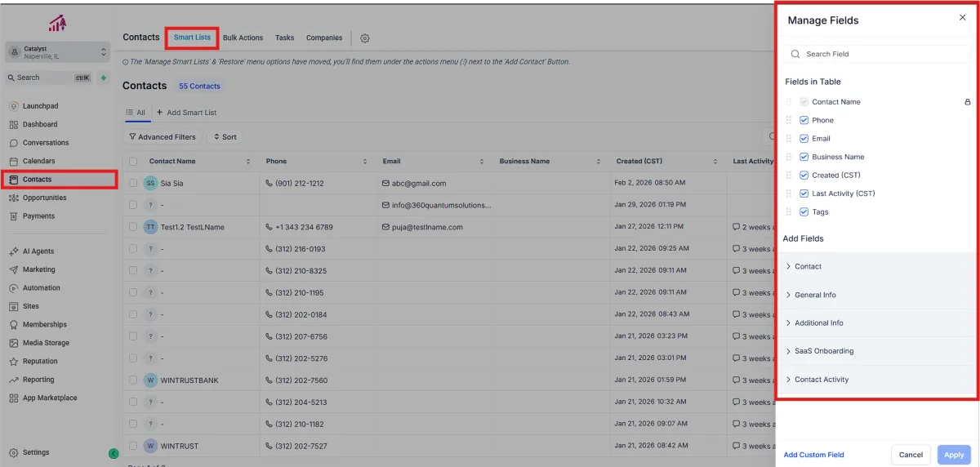Click the Apply button
Image resolution: width=980 pixels, height=467 pixels.
click(x=954, y=455)
